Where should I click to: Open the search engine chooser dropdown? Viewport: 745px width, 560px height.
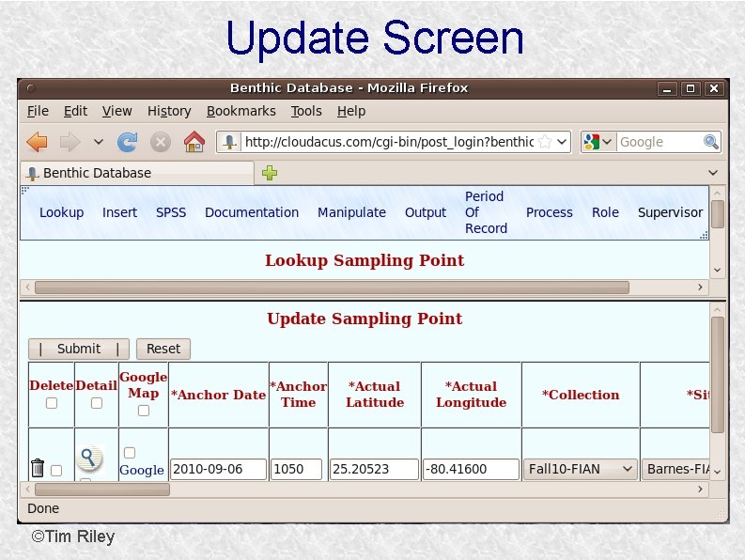(607, 142)
